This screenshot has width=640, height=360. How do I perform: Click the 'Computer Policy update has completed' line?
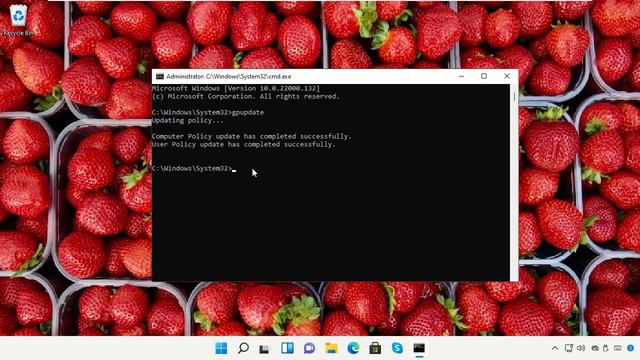(x=251, y=136)
